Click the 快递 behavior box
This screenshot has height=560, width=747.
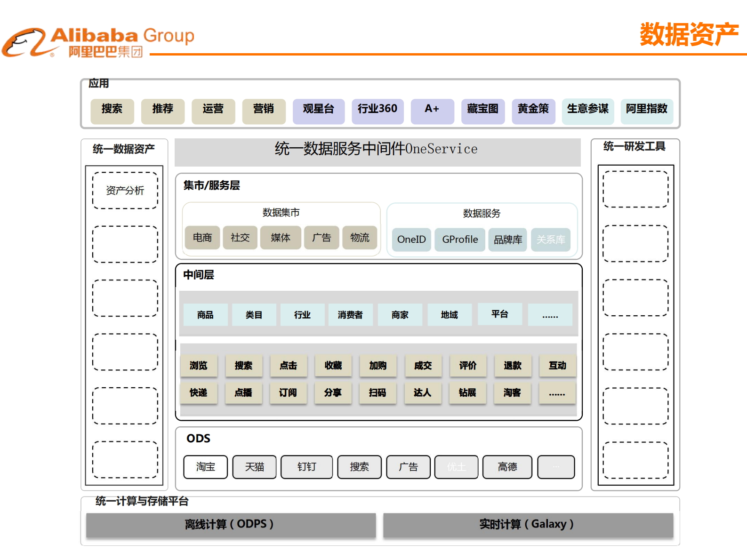[199, 392]
